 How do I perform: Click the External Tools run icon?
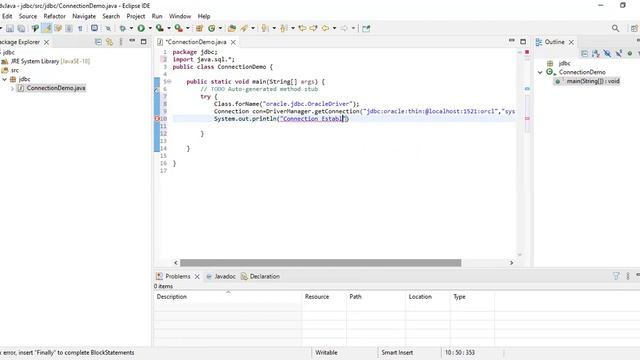point(178,28)
